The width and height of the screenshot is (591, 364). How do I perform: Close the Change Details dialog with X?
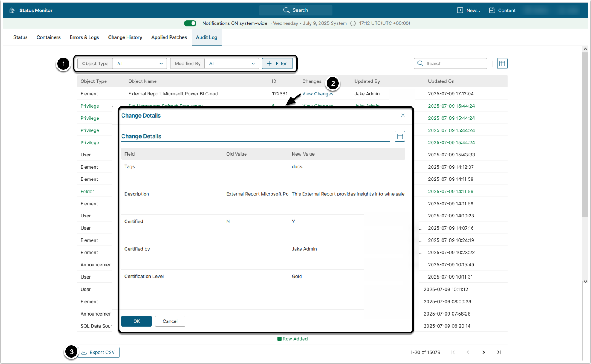[403, 115]
